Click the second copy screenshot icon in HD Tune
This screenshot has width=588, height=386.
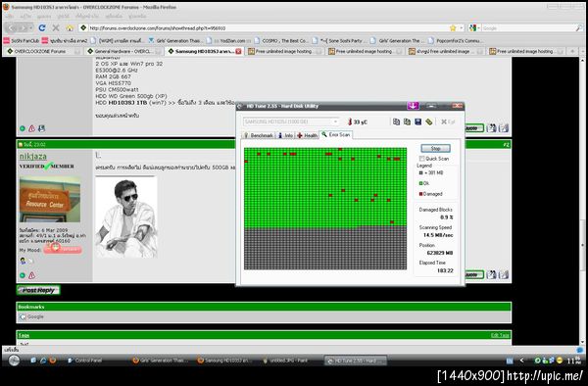click(407, 121)
